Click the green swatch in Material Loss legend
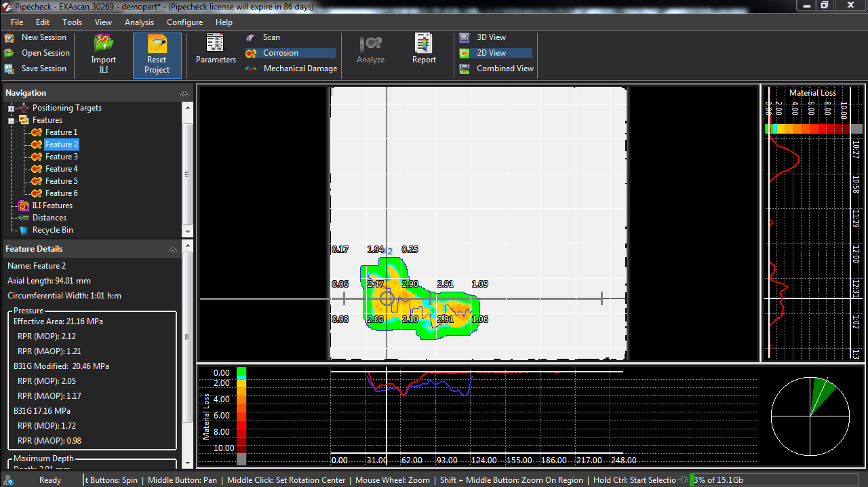This screenshot has width=868, height=487. click(241, 372)
